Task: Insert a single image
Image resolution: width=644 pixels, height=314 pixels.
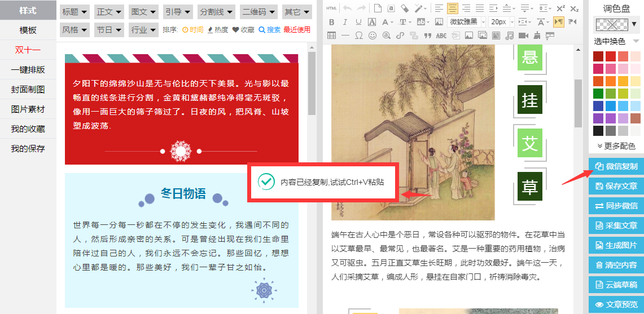Action: 468,36
